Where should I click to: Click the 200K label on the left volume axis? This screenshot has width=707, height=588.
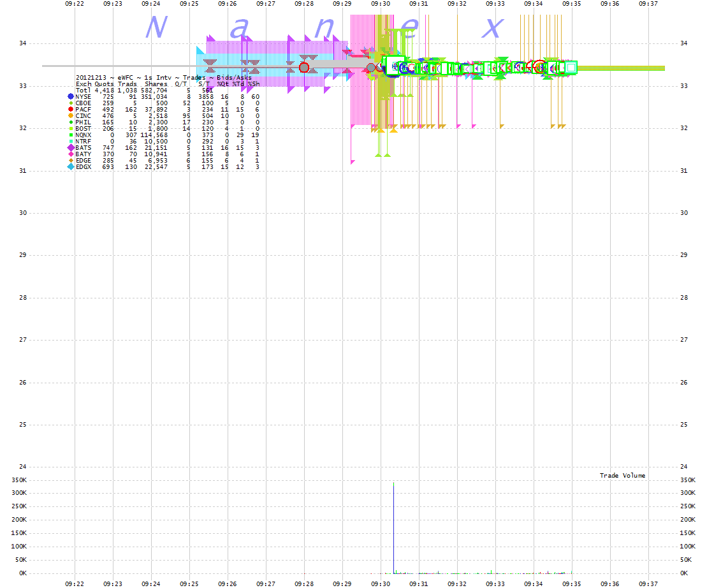[19, 520]
